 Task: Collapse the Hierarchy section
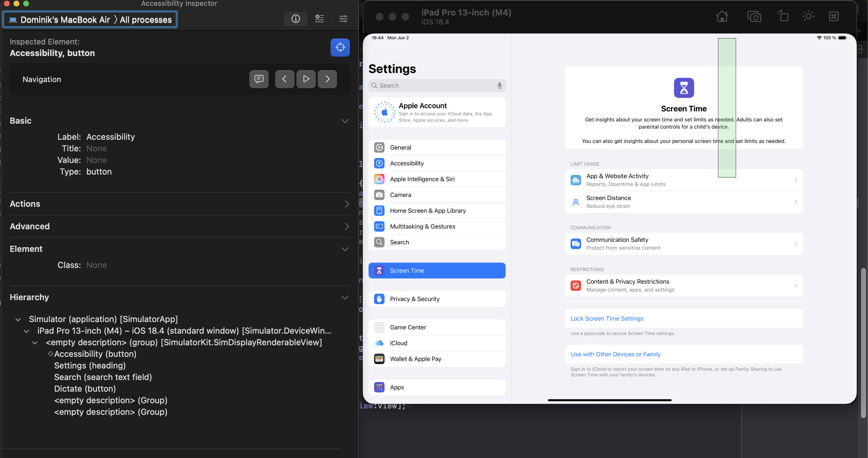(x=345, y=297)
